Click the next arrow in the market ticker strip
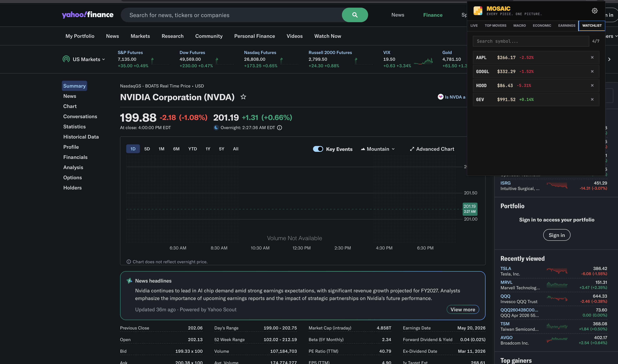 coord(609,59)
